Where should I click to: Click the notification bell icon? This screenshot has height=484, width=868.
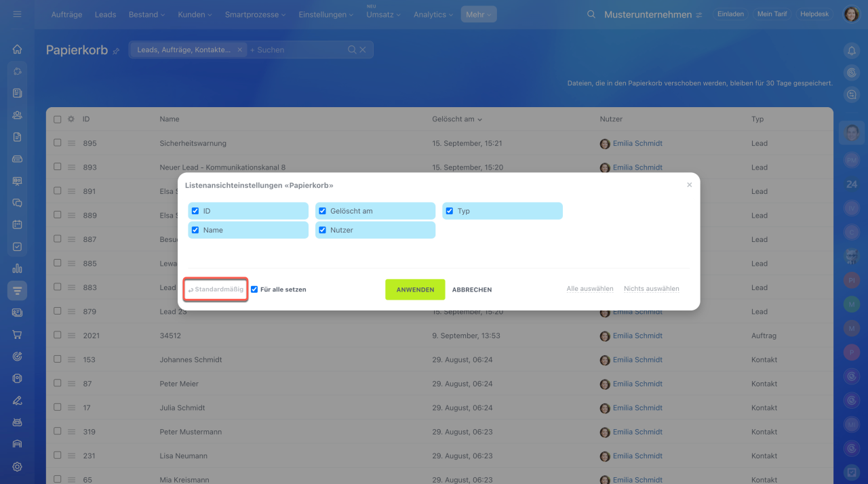[x=852, y=51]
